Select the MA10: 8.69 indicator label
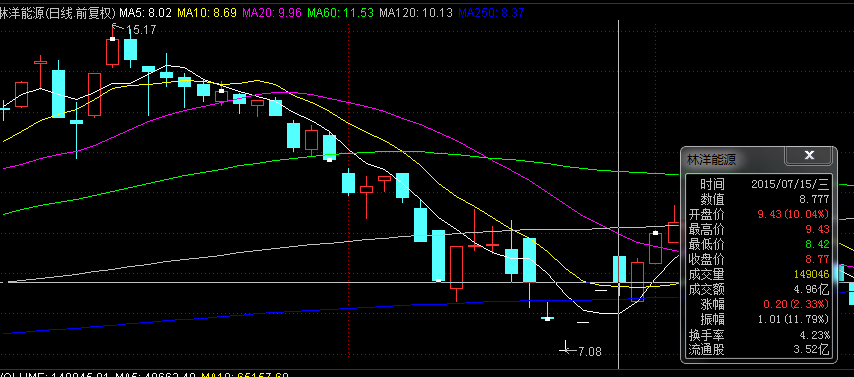The width and height of the screenshot is (854, 377). [x=206, y=13]
